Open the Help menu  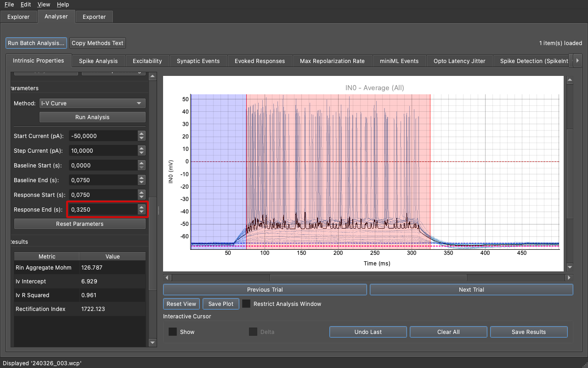(63, 5)
